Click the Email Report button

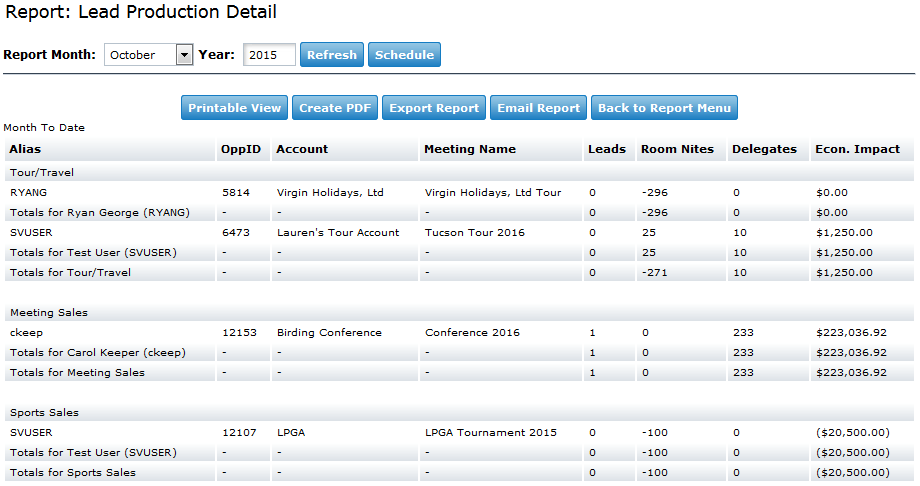click(539, 107)
